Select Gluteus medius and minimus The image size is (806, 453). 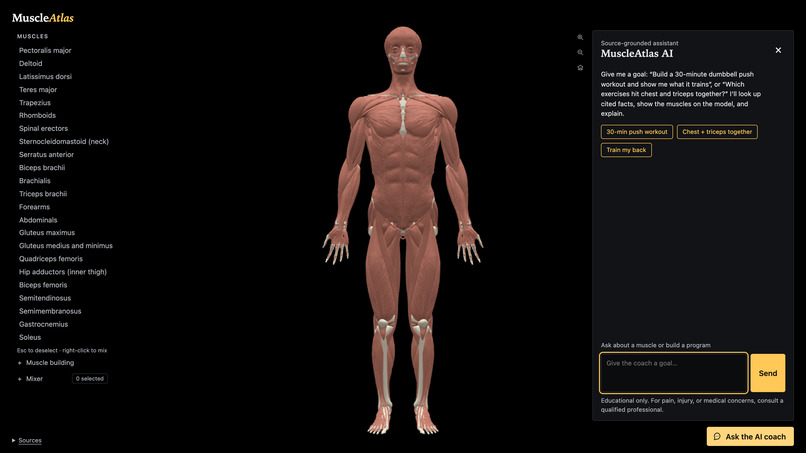pyautogui.click(x=66, y=246)
